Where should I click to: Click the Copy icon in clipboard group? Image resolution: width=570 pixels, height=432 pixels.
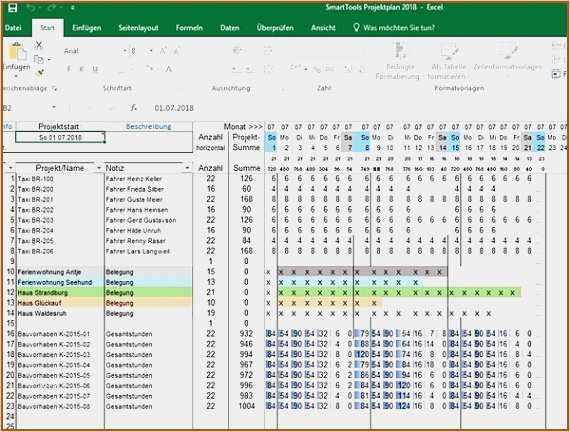[x=39, y=59]
